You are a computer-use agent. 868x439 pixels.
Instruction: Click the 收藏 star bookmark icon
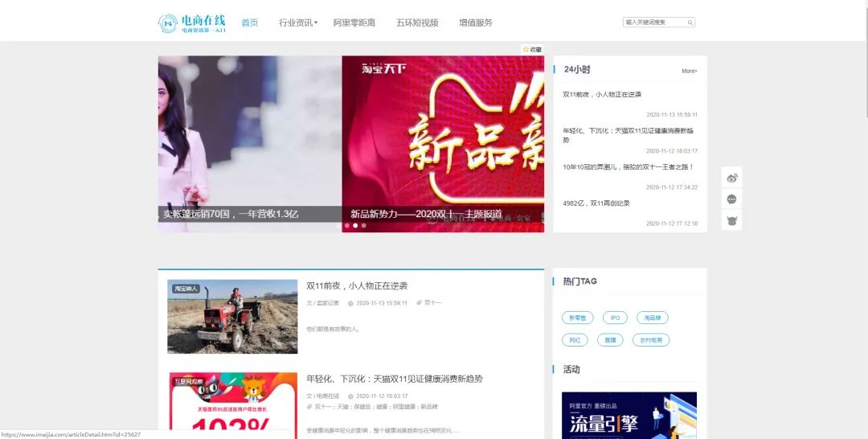(x=526, y=49)
